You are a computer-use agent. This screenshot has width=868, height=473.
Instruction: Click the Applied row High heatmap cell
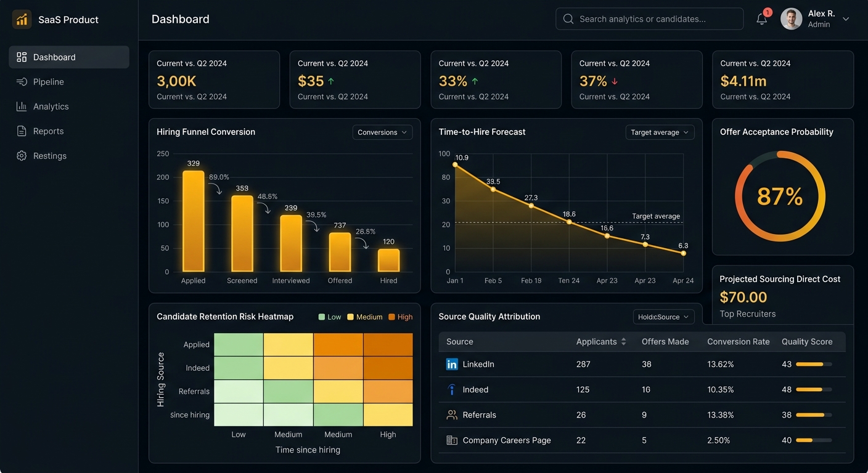click(x=388, y=345)
